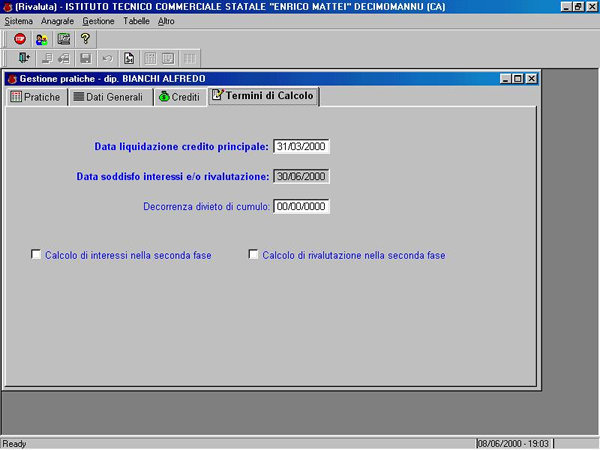
Task: Click the Decorrenza divieto di cumulo field
Action: 301,207
